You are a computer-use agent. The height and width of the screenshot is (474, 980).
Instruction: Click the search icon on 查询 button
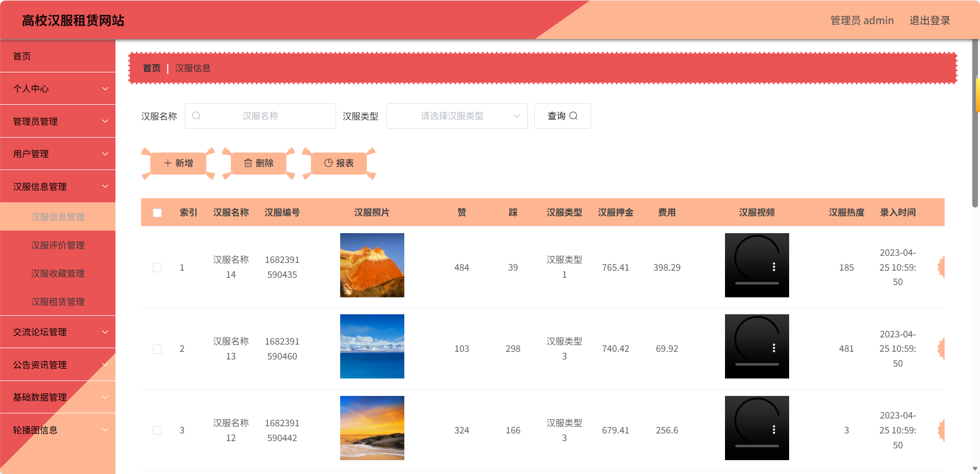574,116
